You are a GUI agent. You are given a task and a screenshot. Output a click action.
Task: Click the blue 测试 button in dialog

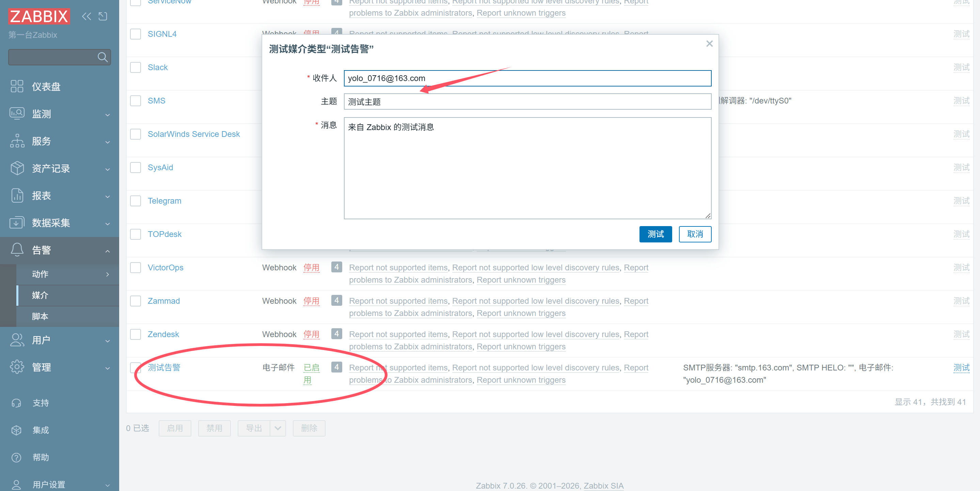coord(655,234)
